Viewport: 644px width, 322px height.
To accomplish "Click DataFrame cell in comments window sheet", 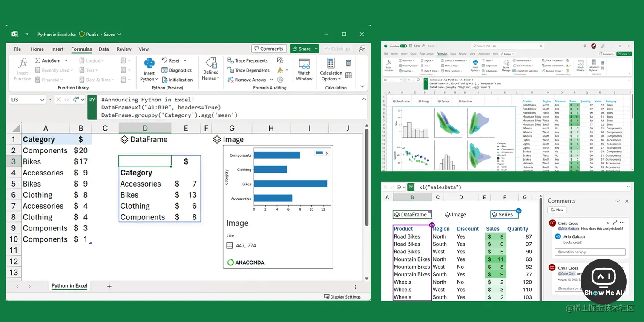I will coord(412,215).
